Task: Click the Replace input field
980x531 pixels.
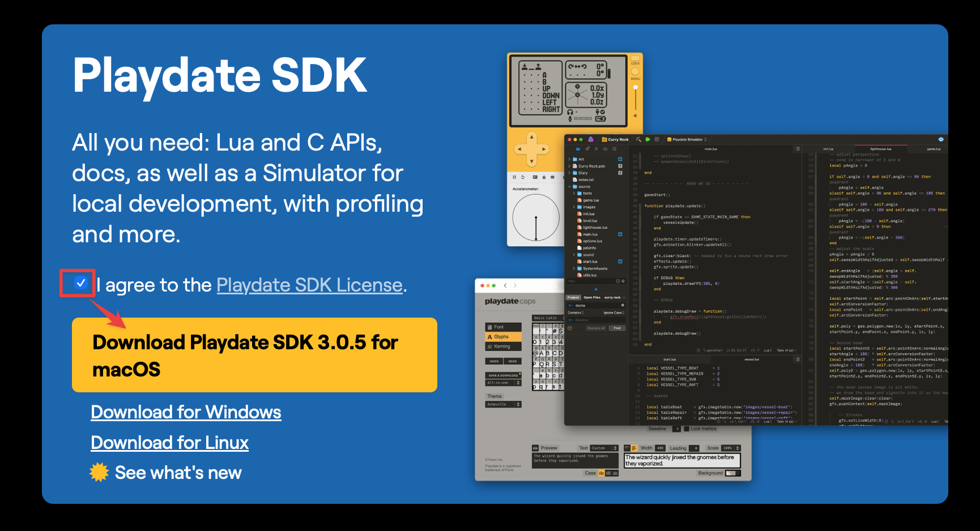Action: click(596, 320)
